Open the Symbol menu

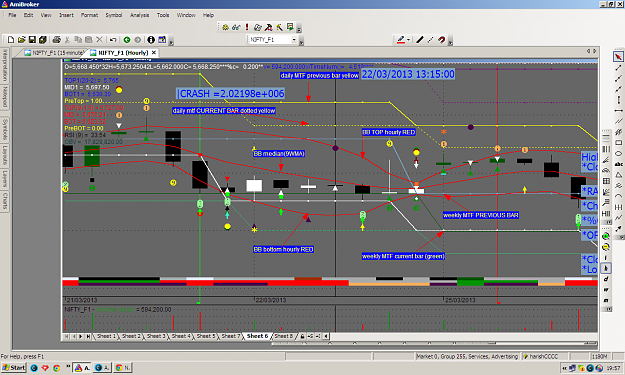(114, 15)
